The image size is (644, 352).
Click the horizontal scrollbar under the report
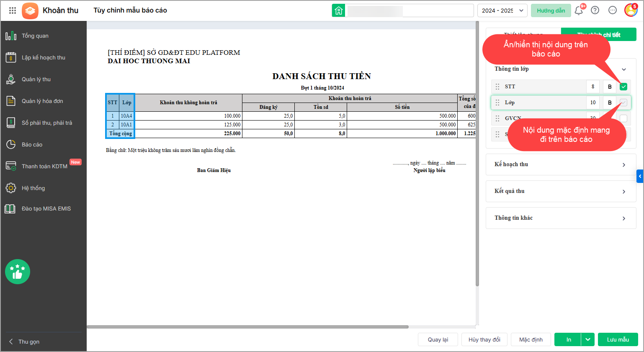(x=247, y=327)
